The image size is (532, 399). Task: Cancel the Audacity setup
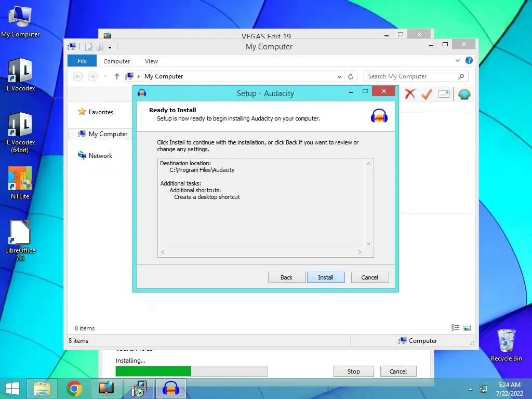tap(369, 277)
